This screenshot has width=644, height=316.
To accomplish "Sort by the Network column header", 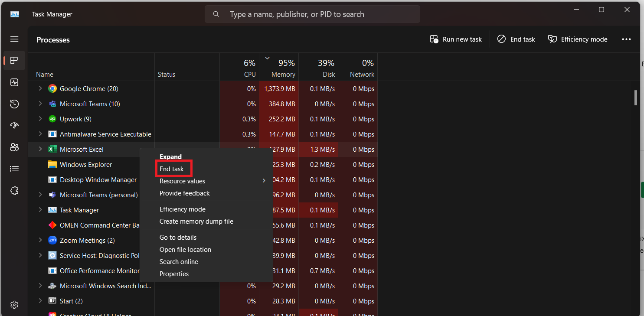I will (x=358, y=67).
